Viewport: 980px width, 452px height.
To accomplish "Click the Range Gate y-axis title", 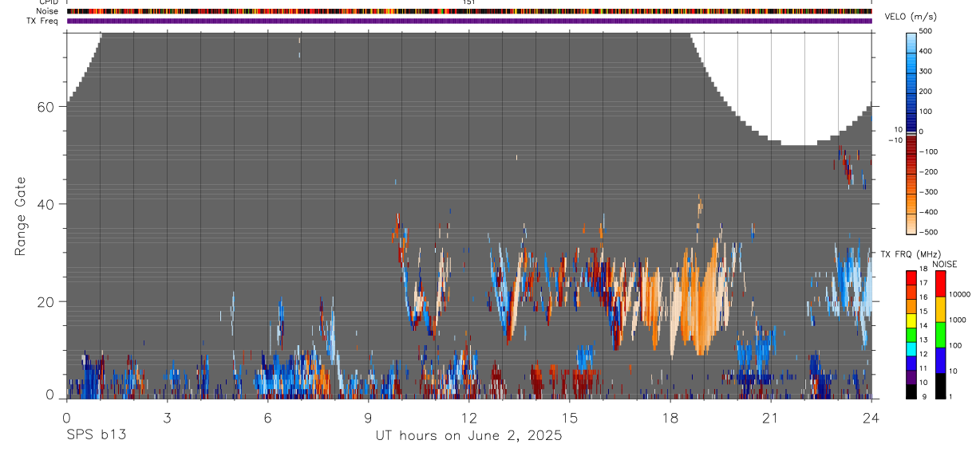I will coord(21,216).
